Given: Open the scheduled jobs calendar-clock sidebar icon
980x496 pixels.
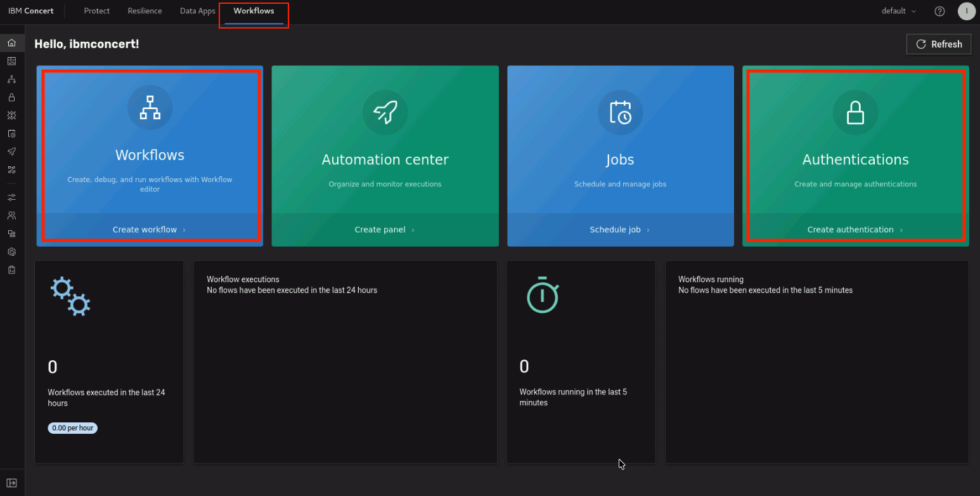Looking at the screenshot, I should 11,134.
